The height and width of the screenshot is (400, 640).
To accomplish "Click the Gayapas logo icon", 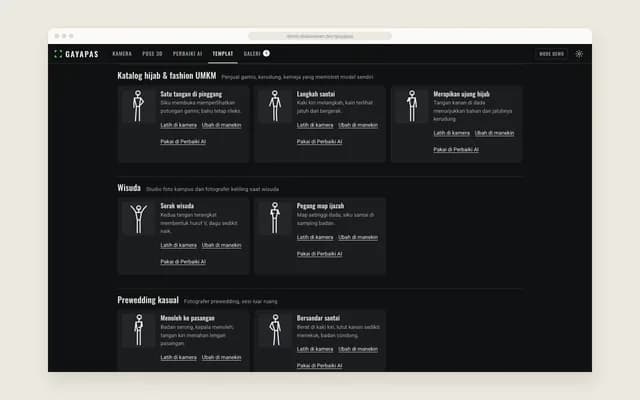I will pyautogui.click(x=58, y=54).
